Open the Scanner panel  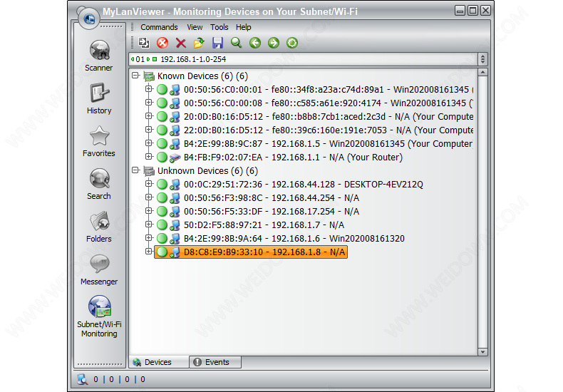pyautogui.click(x=99, y=56)
